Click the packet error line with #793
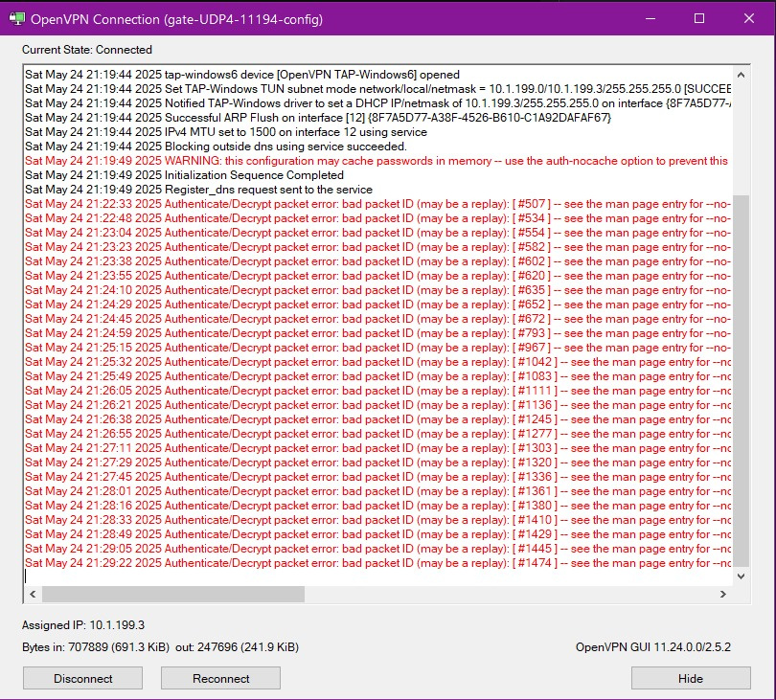This screenshot has height=700, width=776. coord(377,333)
